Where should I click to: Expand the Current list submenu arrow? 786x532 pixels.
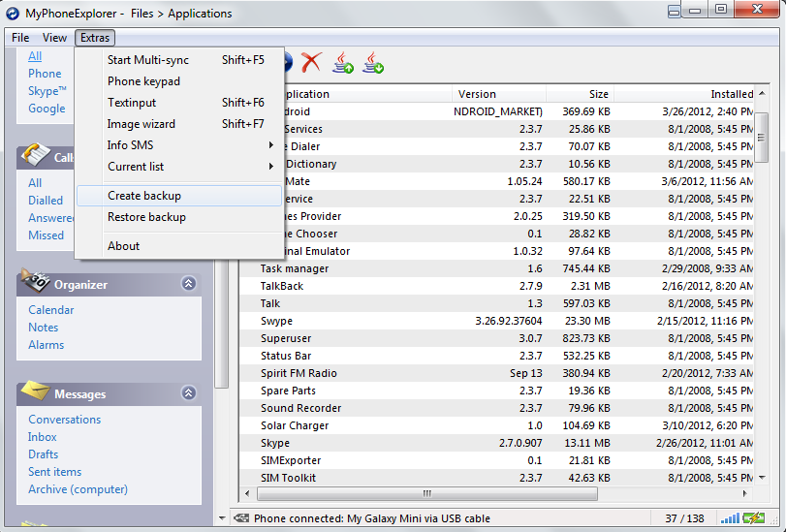(x=270, y=166)
